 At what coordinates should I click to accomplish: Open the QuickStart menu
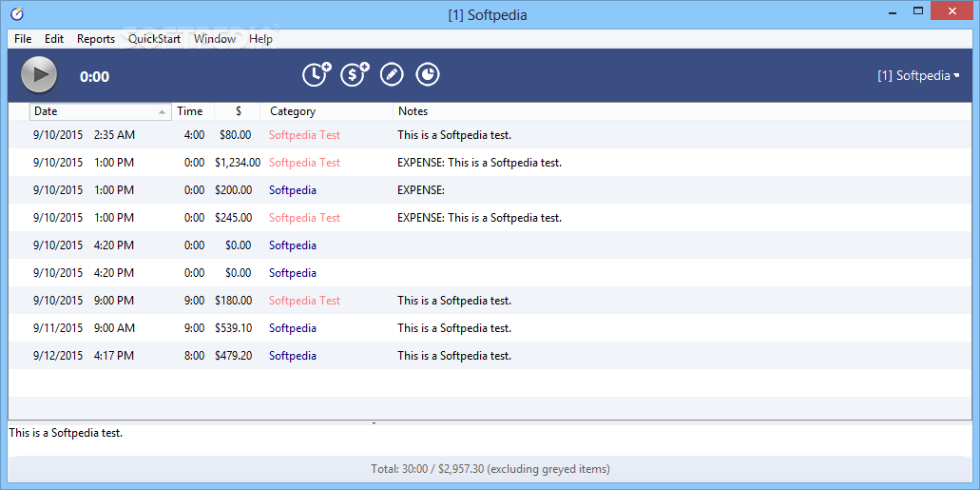pyautogui.click(x=154, y=39)
